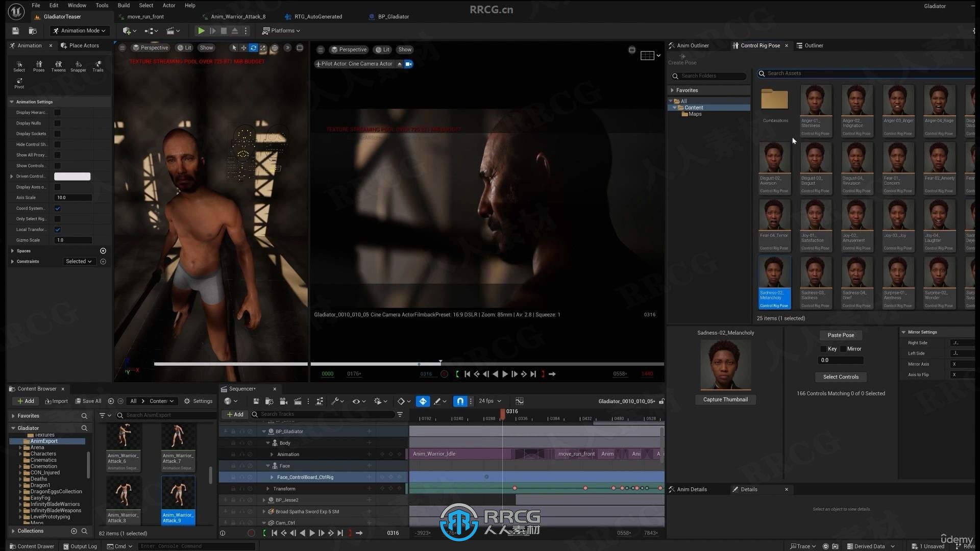Viewport: 980px width, 551px height.
Task: Play sequence forward in cinematic viewport transport
Action: (x=505, y=374)
